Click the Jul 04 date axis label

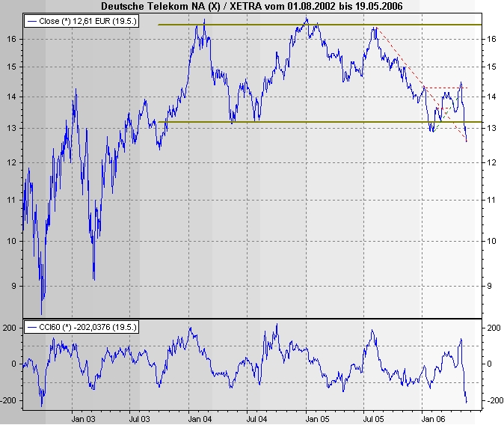pos(256,418)
